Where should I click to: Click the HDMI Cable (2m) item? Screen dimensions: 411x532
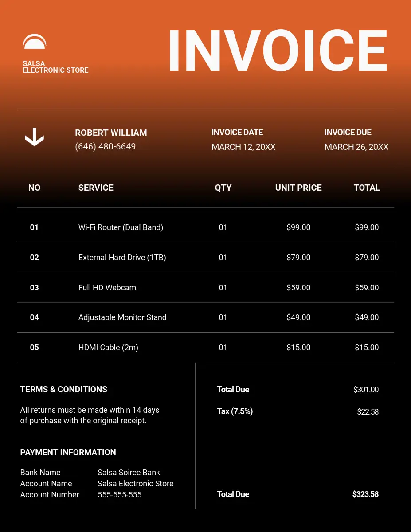(x=108, y=348)
